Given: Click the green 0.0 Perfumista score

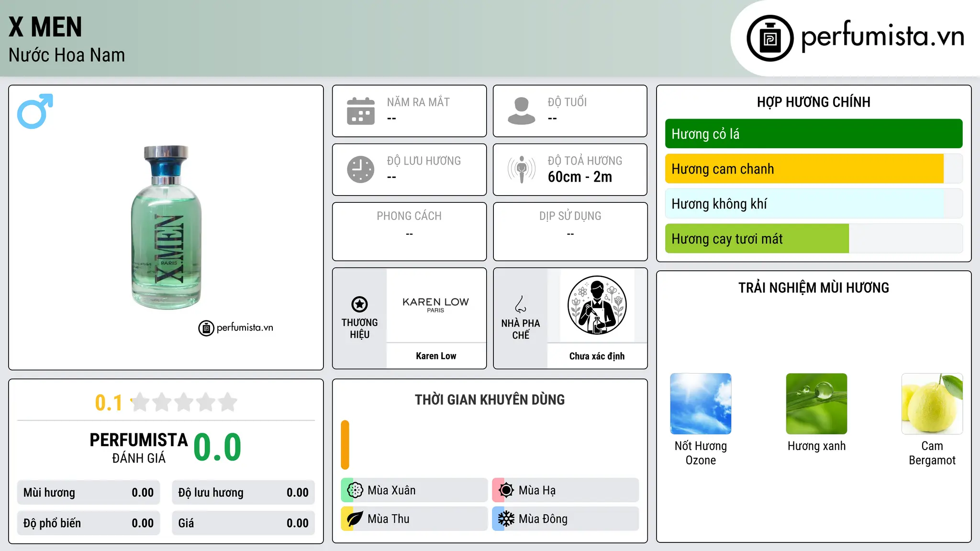Looking at the screenshot, I should (218, 448).
